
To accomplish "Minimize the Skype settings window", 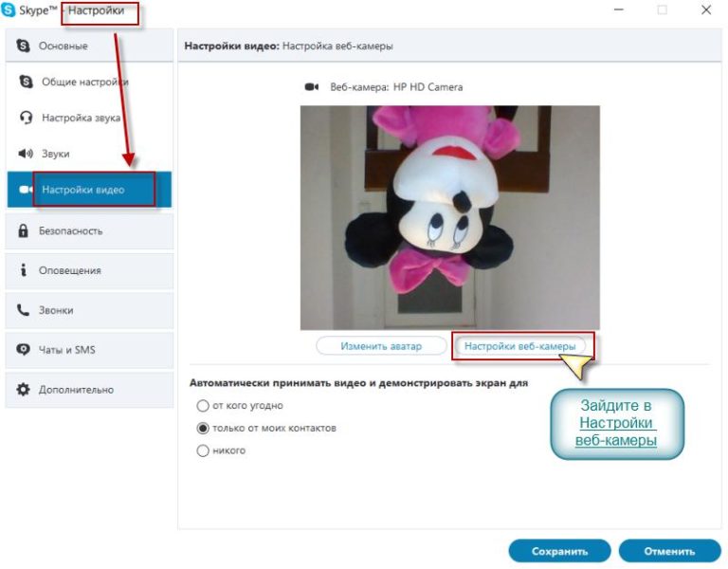I will point(618,9).
